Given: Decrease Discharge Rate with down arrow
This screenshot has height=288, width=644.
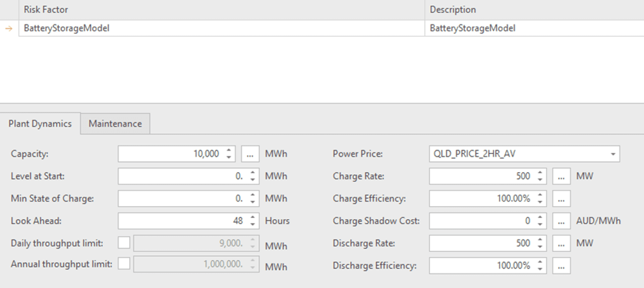Looking at the screenshot, I should (x=540, y=247).
